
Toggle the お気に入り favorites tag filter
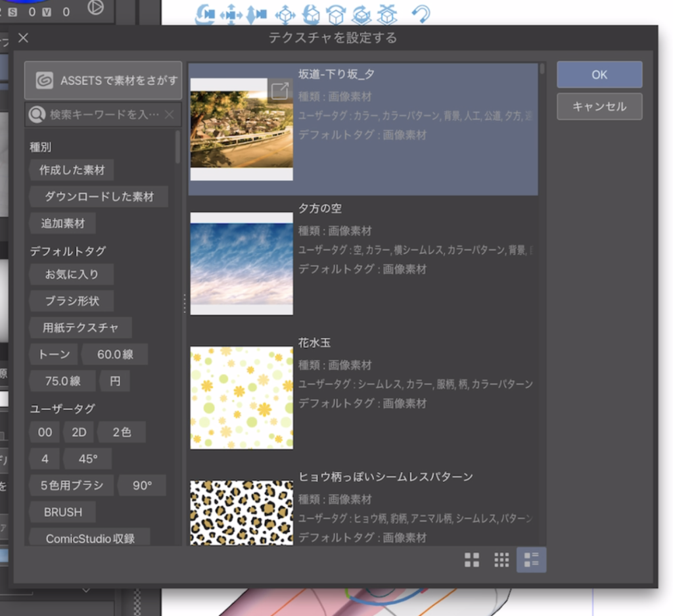pyautogui.click(x=72, y=274)
